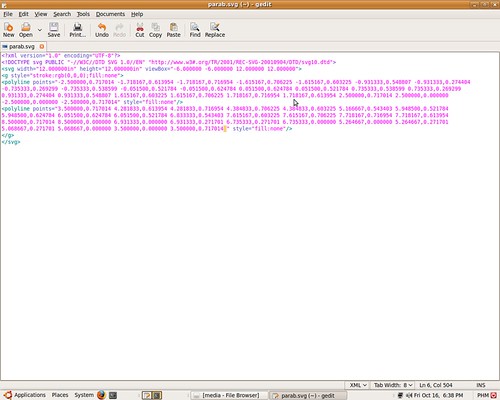The width and height of the screenshot is (500, 400).
Task: Select the parab.svg document tab
Action: (x=22, y=46)
